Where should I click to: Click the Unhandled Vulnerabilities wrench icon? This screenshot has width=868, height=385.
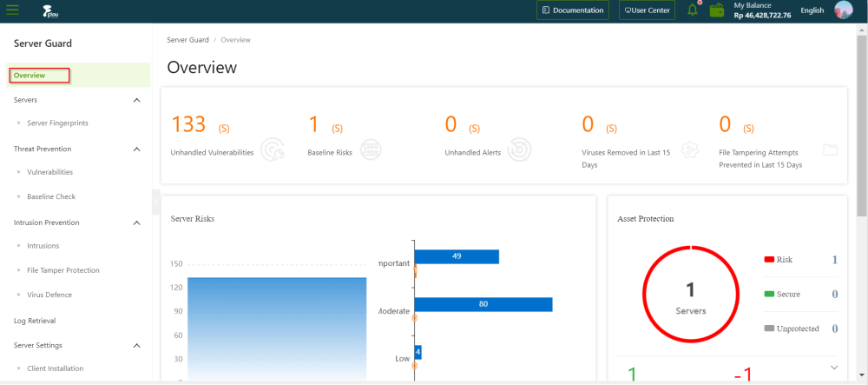coord(273,149)
